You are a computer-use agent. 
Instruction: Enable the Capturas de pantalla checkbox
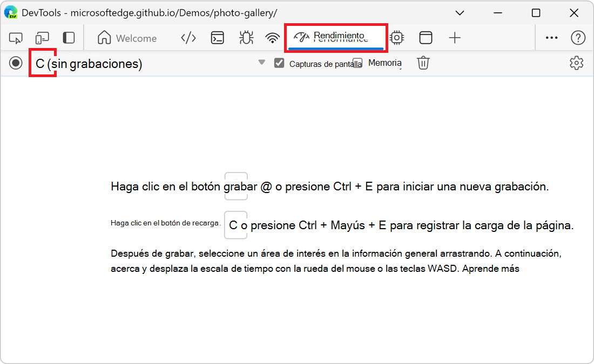click(279, 63)
